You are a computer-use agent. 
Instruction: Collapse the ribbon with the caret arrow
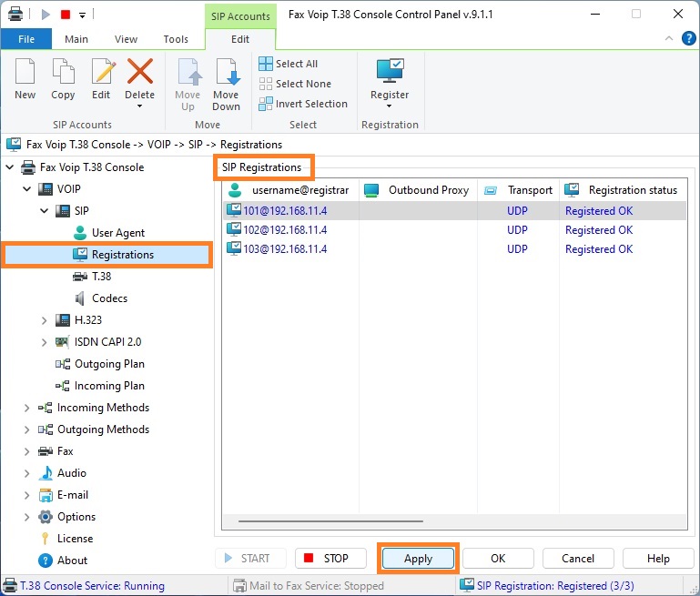pyautogui.click(x=669, y=38)
